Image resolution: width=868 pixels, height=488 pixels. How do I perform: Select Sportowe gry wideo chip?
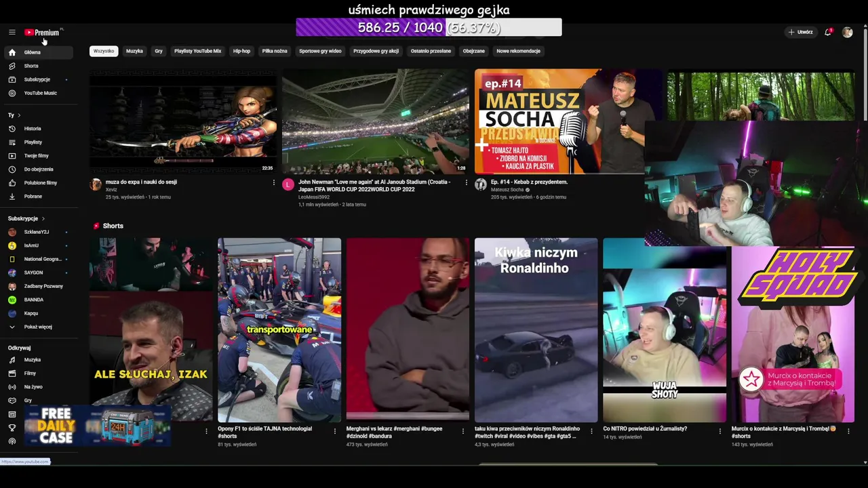320,51
